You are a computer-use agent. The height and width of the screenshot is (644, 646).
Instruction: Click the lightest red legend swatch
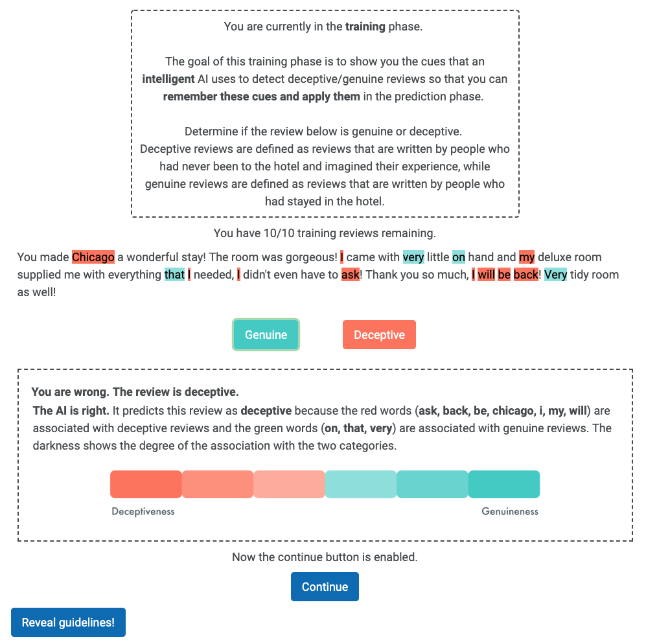point(289,484)
